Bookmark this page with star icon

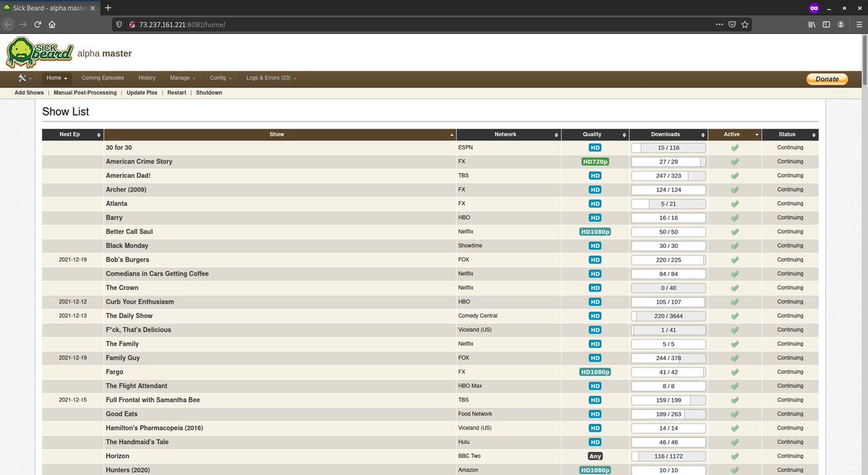point(745,24)
